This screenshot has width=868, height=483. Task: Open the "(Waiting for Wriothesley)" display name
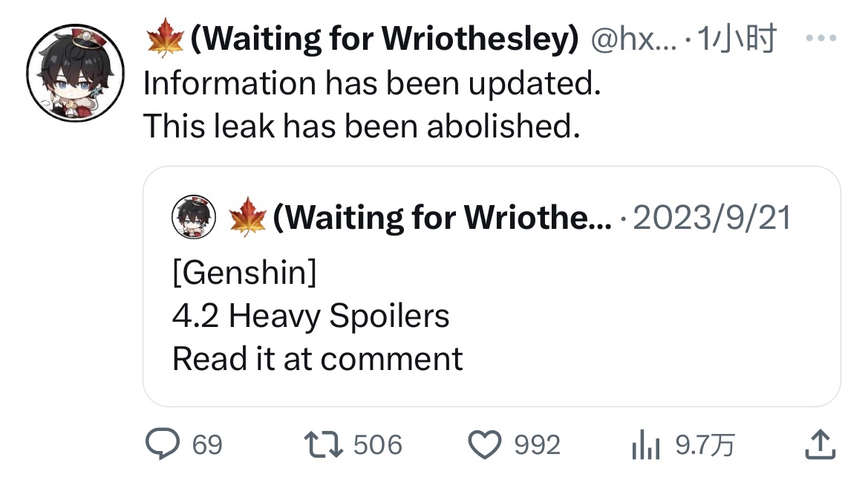(x=385, y=38)
